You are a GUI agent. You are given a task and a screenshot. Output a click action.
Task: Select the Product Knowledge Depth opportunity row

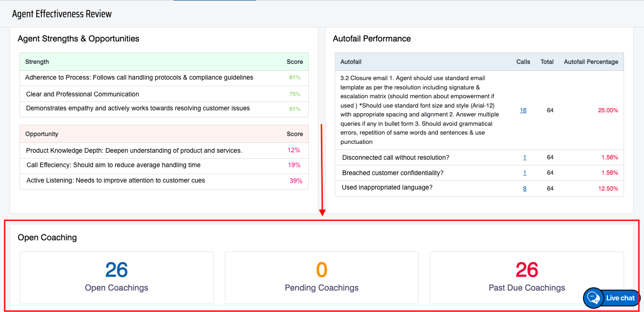coord(134,150)
